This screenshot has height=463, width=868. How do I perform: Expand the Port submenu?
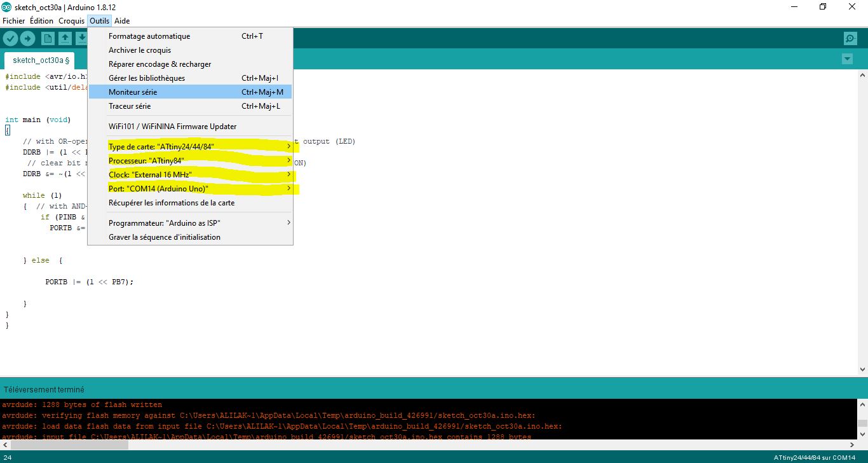191,189
